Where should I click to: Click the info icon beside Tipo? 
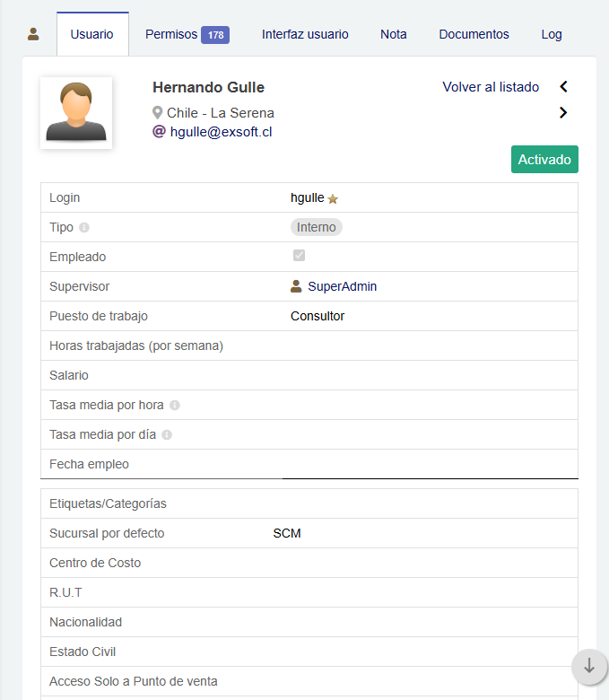(x=84, y=228)
